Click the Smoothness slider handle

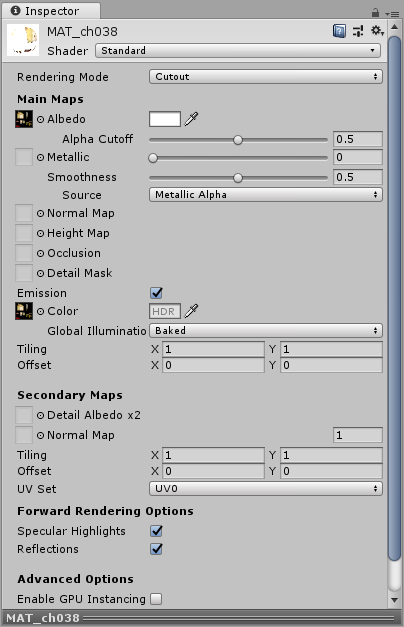(x=238, y=178)
